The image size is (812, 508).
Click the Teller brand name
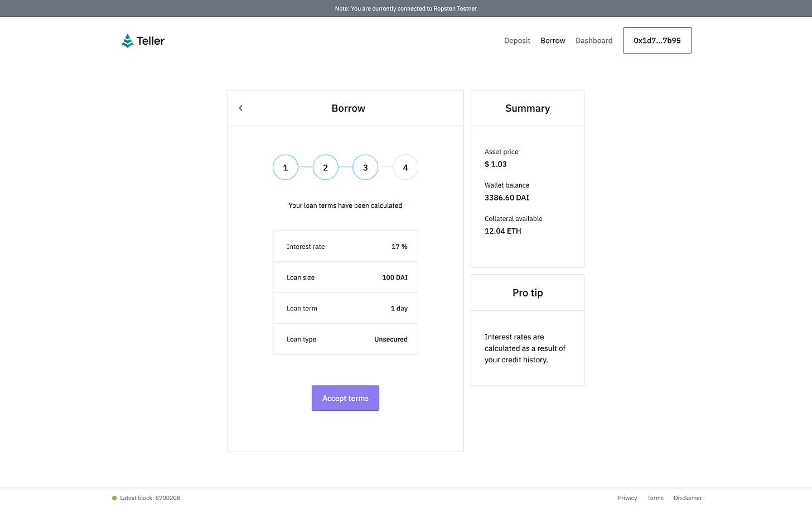pyautogui.click(x=151, y=41)
